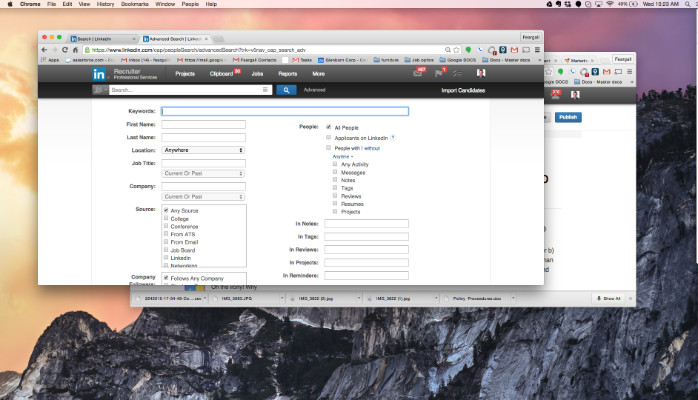Reload the Advanced Search page
Image resolution: width=698 pixels, height=400 pixels.
tap(65, 50)
